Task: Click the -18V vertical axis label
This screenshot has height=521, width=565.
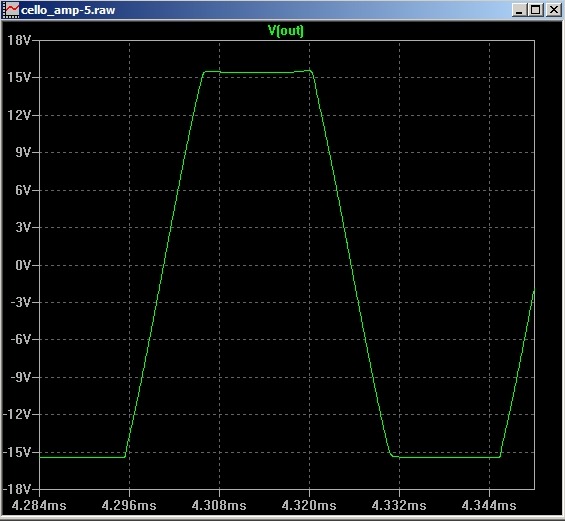Action: point(17,489)
